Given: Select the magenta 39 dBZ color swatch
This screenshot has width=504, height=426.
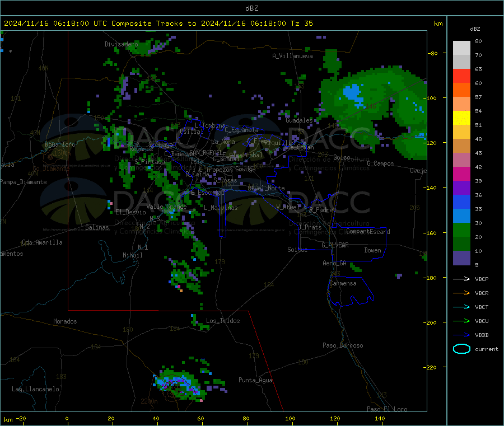Looking at the screenshot, I should 461,174.
